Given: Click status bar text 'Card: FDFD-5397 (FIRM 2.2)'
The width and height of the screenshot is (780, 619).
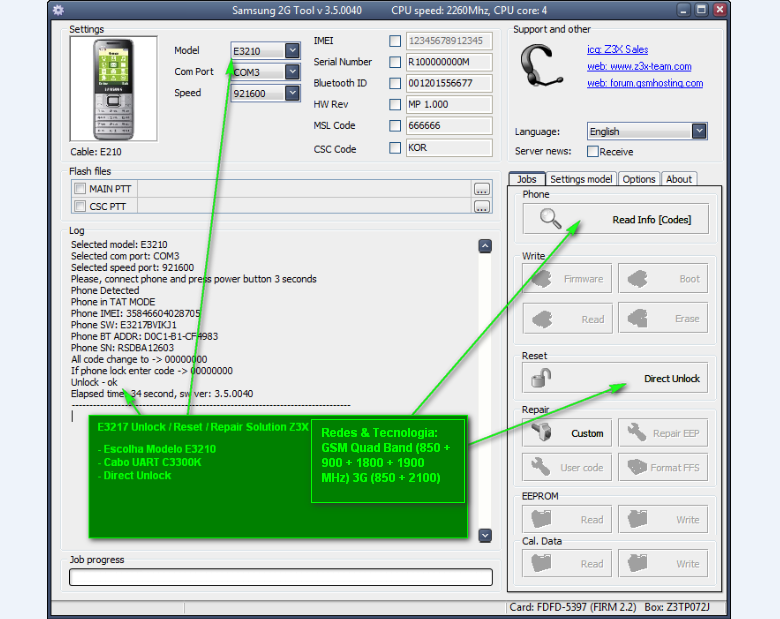Looking at the screenshot, I should 573,607.
